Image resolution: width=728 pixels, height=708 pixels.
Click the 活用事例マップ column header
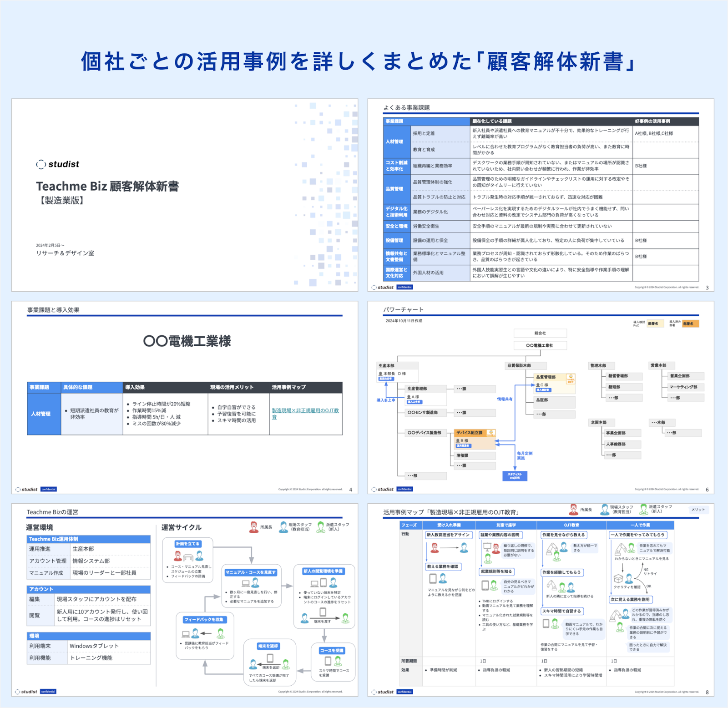pyautogui.click(x=306, y=387)
